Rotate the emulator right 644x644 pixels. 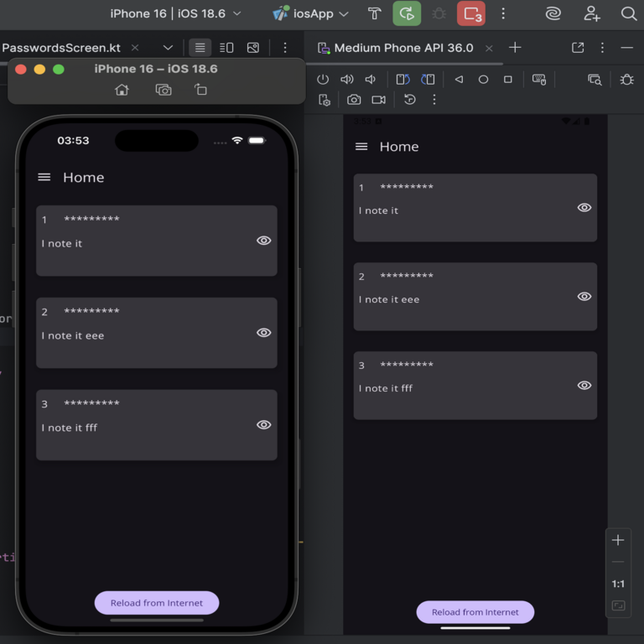coord(428,80)
